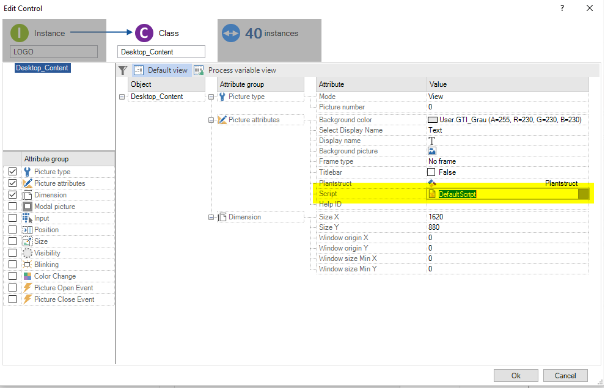Click the purple Class circle icon

tap(144, 33)
